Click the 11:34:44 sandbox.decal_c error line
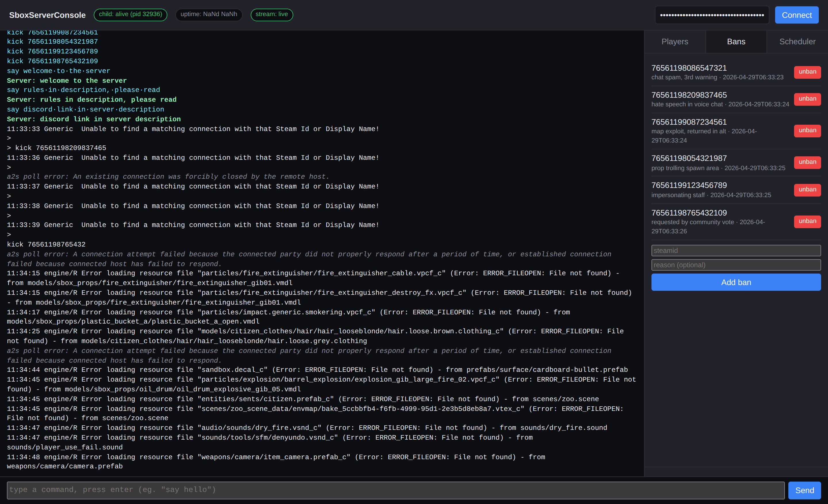Image resolution: width=828 pixels, height=504 pixels. click(318, 370)
